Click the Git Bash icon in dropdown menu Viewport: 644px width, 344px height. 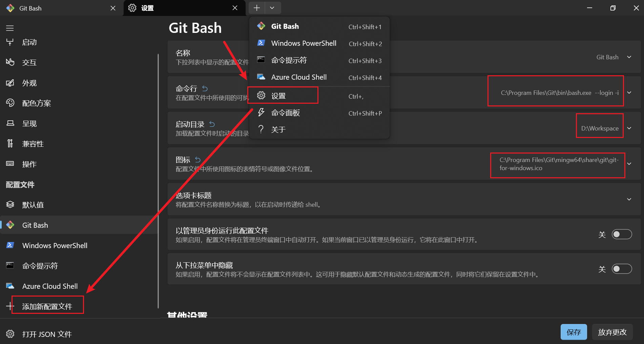point(261,26)
